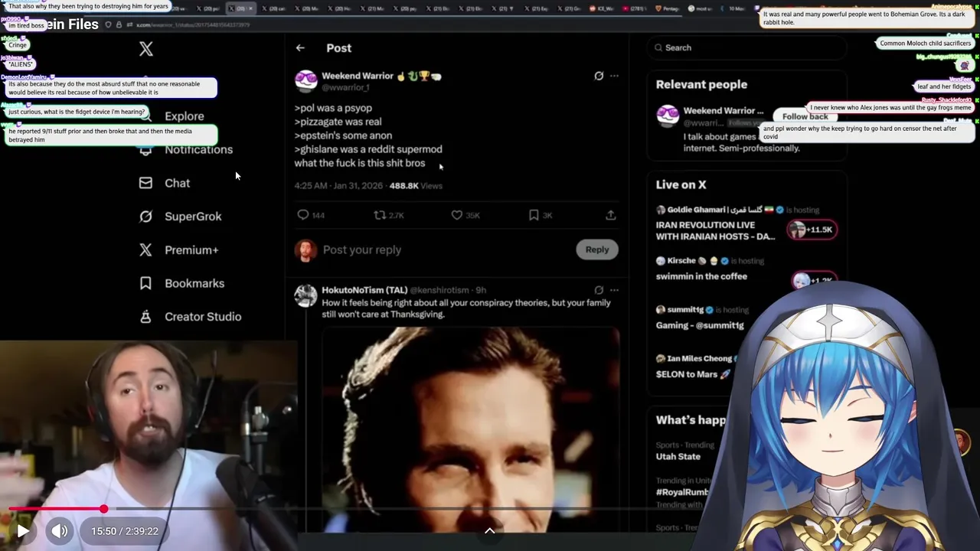Click the +11.5K listeners badge
Viewport: 980px width, 551px height.
(812, 230)
